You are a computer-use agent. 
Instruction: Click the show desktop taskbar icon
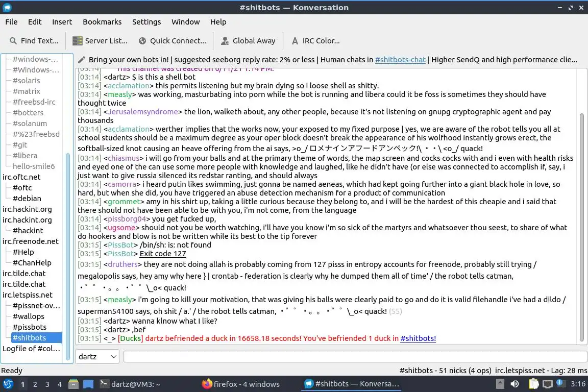pyautogui.click(x=88, y=384)
